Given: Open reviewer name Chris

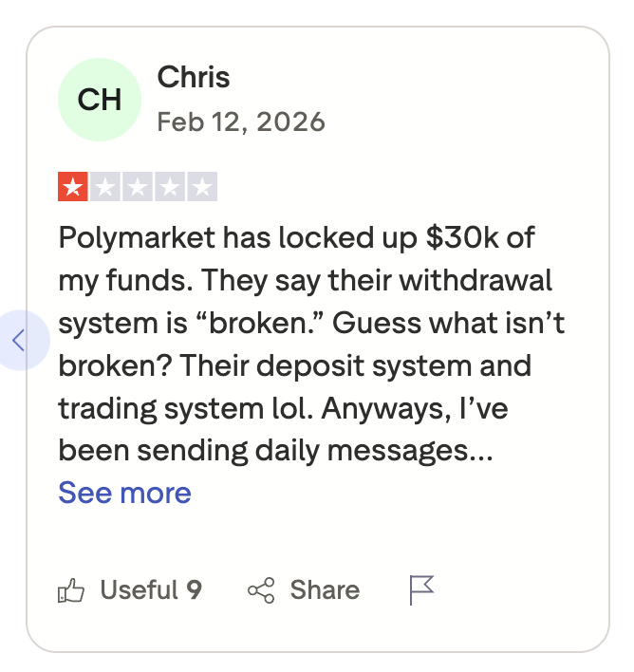Looking at the screenshot, I should pyautogui.click(x=194, y=77).
